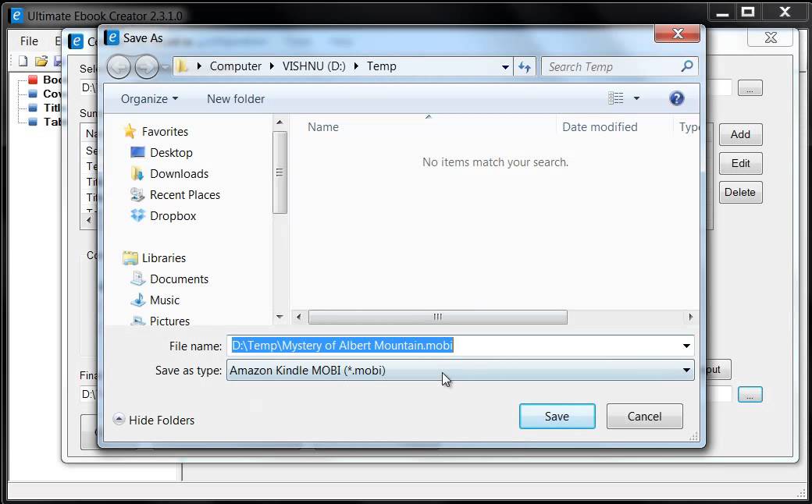Open Pictures library
812x504 pixels.
pos(169,321)
